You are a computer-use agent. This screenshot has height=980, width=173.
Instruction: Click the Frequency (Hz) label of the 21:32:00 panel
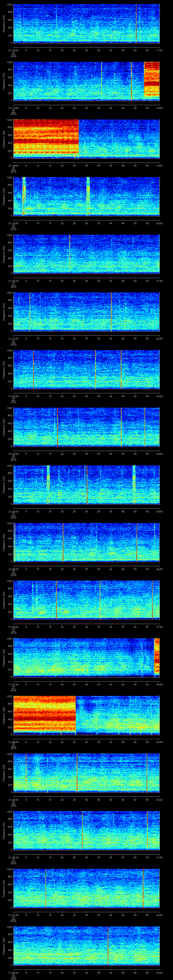point(4,946)
